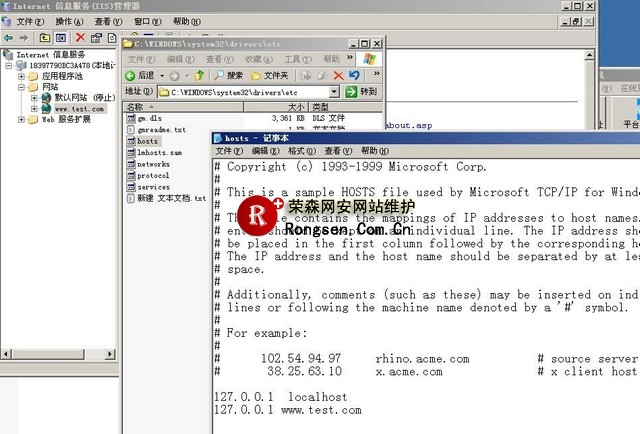This screenshot has height=434, width=640.
Task: Open the Search (搜索) tool in Explorer
Action: tap(228, 75)
